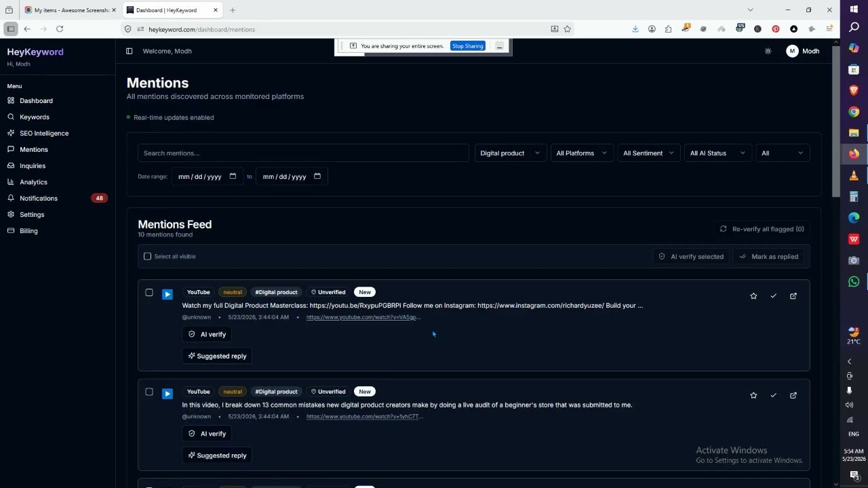The height and width of the screenshot is (488, 868).
Task: Star the 13 common mistakes mention
Action: click(753, 395)
